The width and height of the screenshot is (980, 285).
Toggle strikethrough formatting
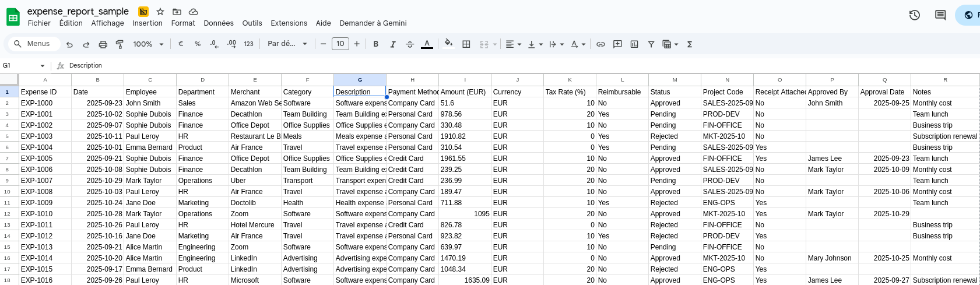click(410, 44)
